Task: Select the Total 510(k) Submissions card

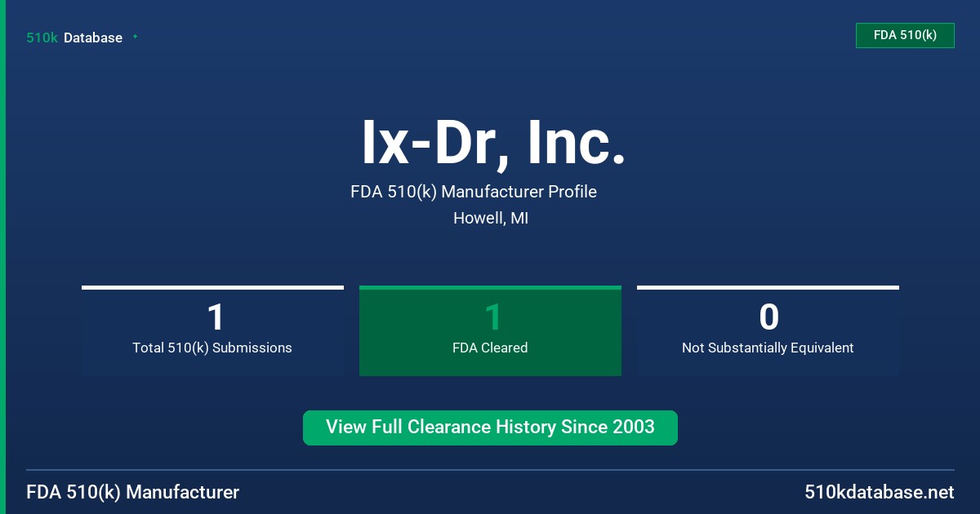Action: click(212, 330)
